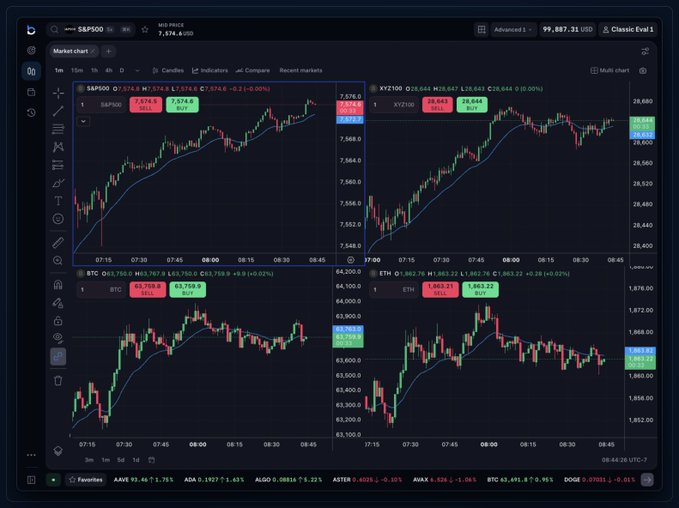Toggle magnet mode for drawings

[58, 285]
